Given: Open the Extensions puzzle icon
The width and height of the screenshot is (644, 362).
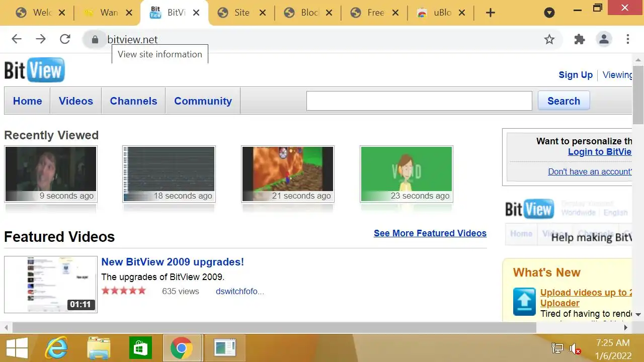Looking at the screenshot, I should [x=580, y=39].
